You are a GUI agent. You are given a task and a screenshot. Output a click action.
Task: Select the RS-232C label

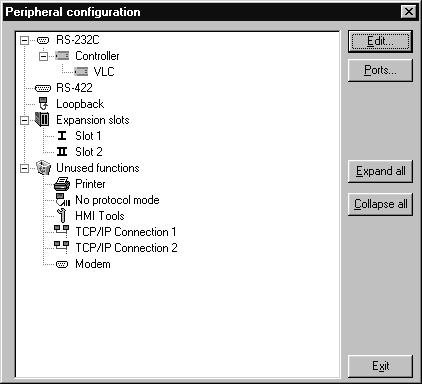tap(78, 40)
